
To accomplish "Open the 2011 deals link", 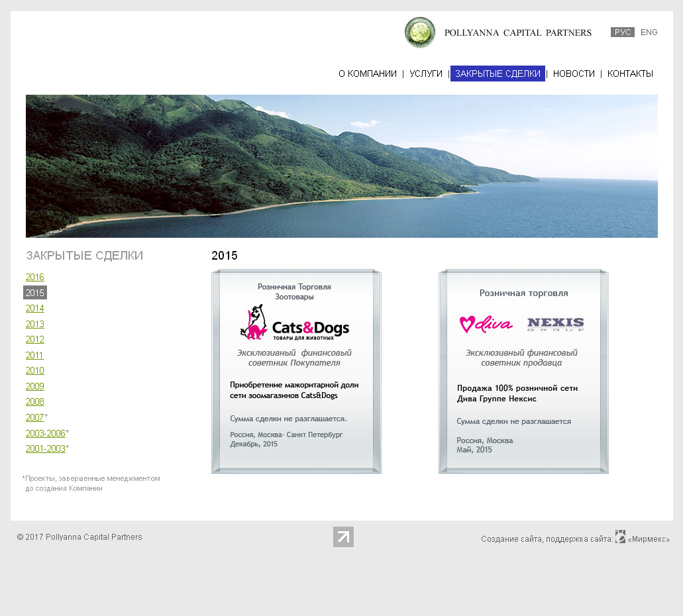I will pyautogui.click(x=34, y=355).
